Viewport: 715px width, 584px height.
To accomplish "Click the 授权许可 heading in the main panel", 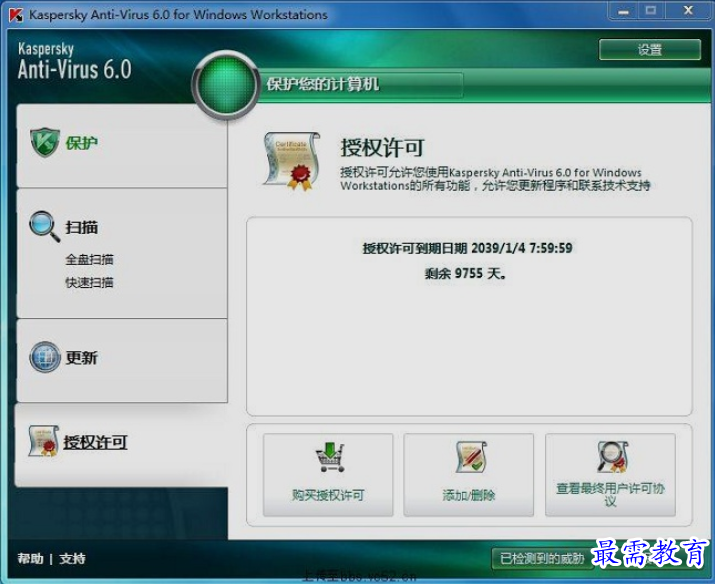I will click(x=382, y=147).
